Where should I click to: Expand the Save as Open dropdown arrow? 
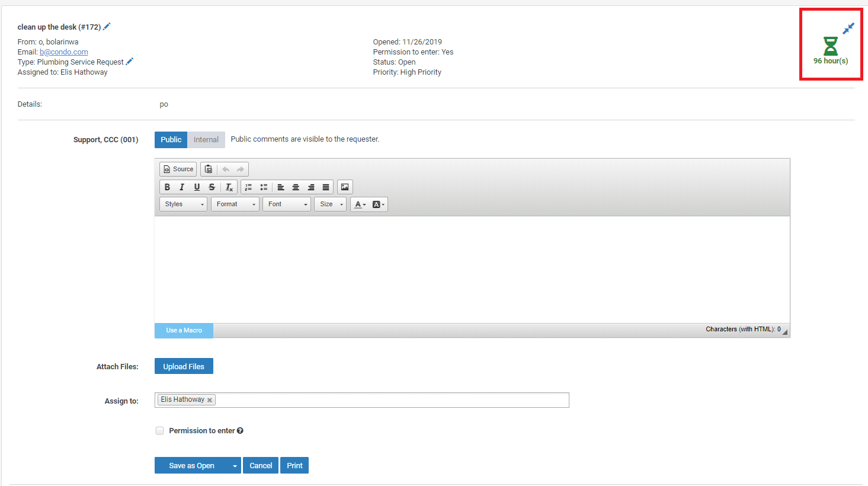click(x=235, y=465)
